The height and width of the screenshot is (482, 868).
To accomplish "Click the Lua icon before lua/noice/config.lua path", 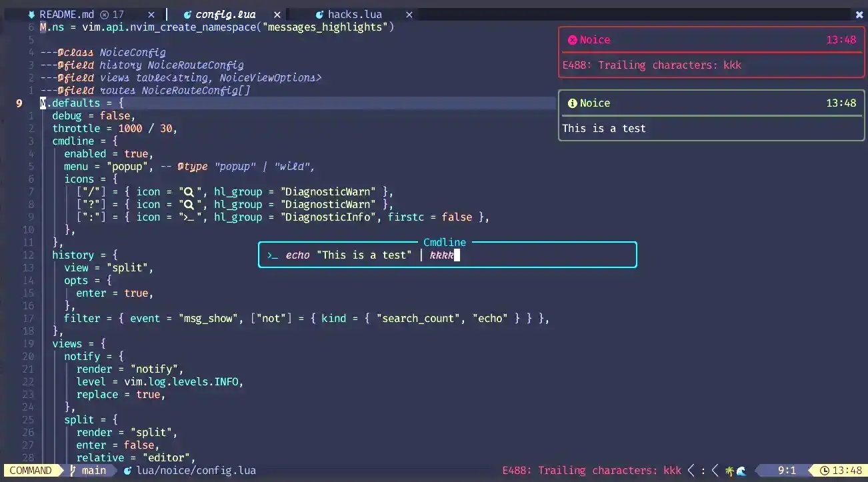I will coord(127,470).
